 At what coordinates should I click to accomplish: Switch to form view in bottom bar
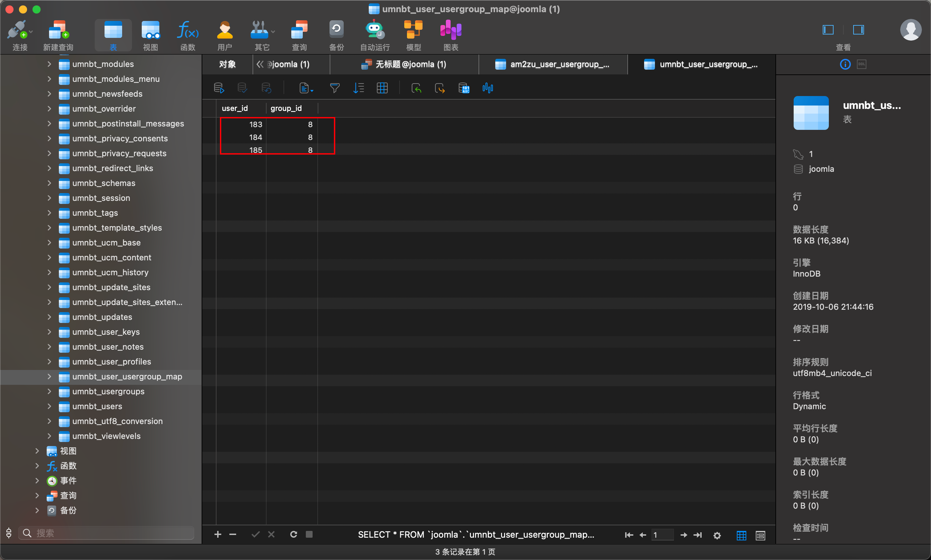(x=760, y=535)
